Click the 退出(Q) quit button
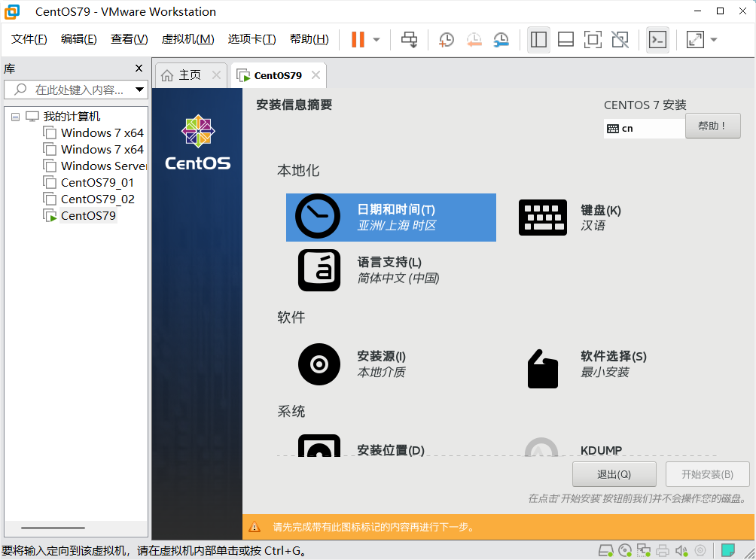Image resolution: width=756 pixels, height=560 pixels. pos(614,474)
